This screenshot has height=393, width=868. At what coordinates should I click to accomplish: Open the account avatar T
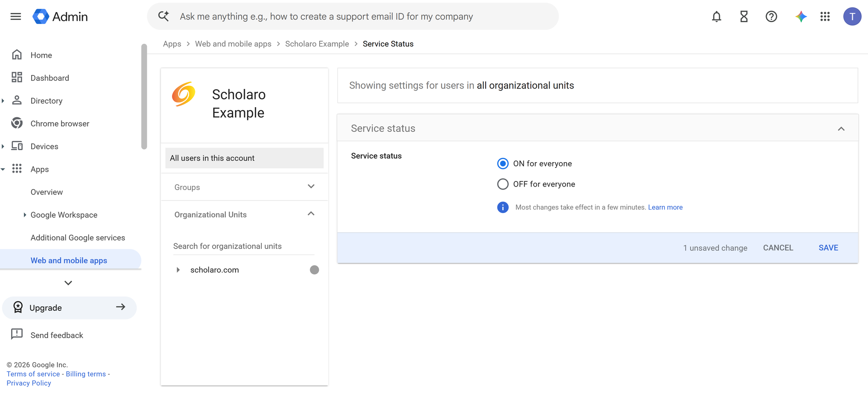click(x=852, y=16)
